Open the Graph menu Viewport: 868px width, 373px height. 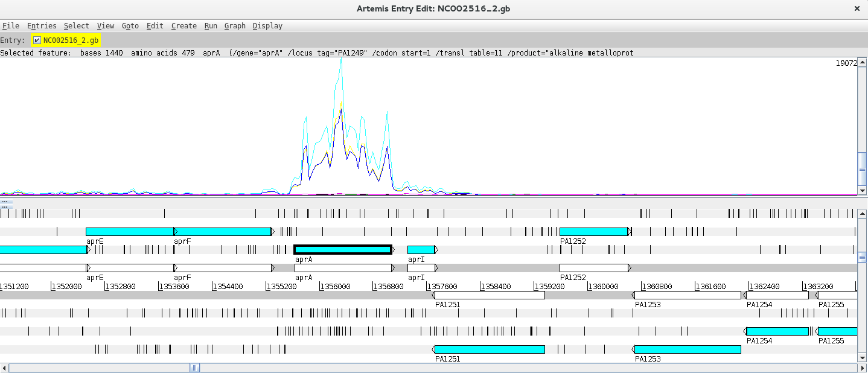(235, 26)
